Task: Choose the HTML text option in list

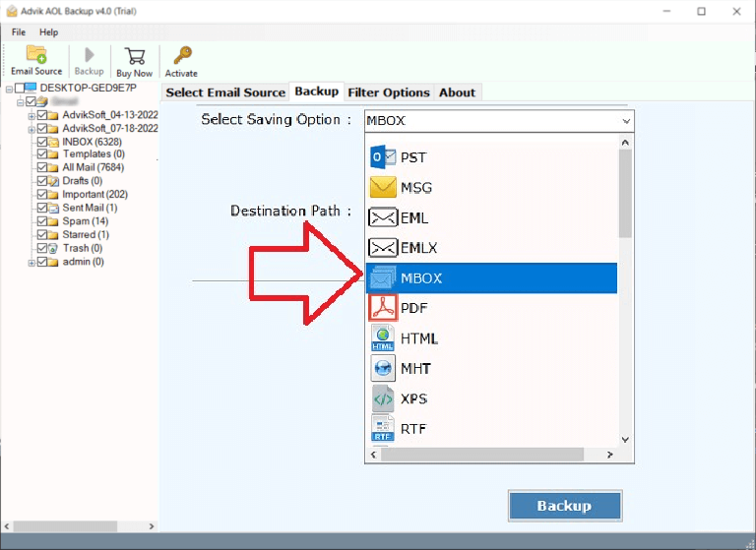Action: (x=419, y=338)
